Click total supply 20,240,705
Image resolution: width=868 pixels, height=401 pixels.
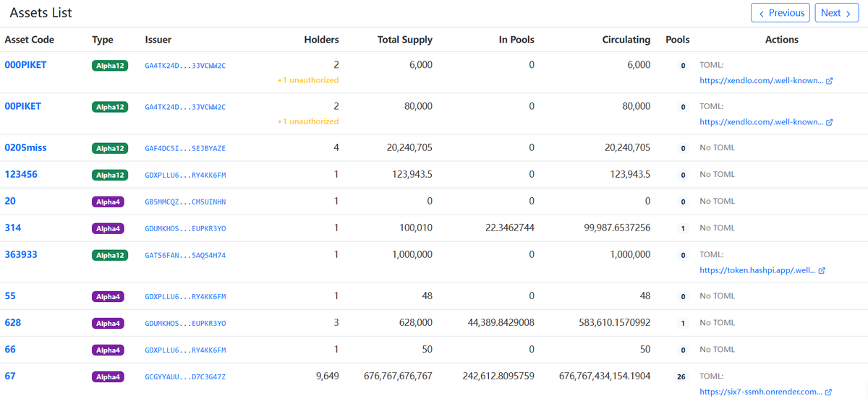tap(410, 147)
